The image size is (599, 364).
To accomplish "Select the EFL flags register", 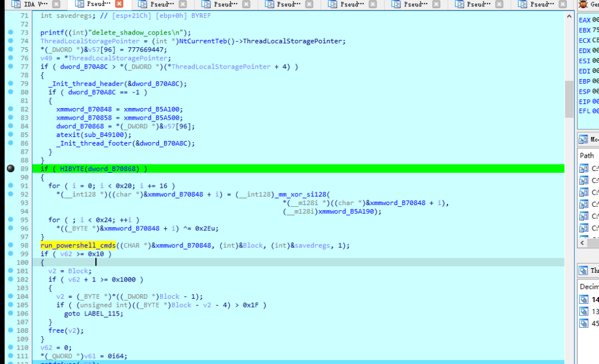I will [x=585, y=111].
